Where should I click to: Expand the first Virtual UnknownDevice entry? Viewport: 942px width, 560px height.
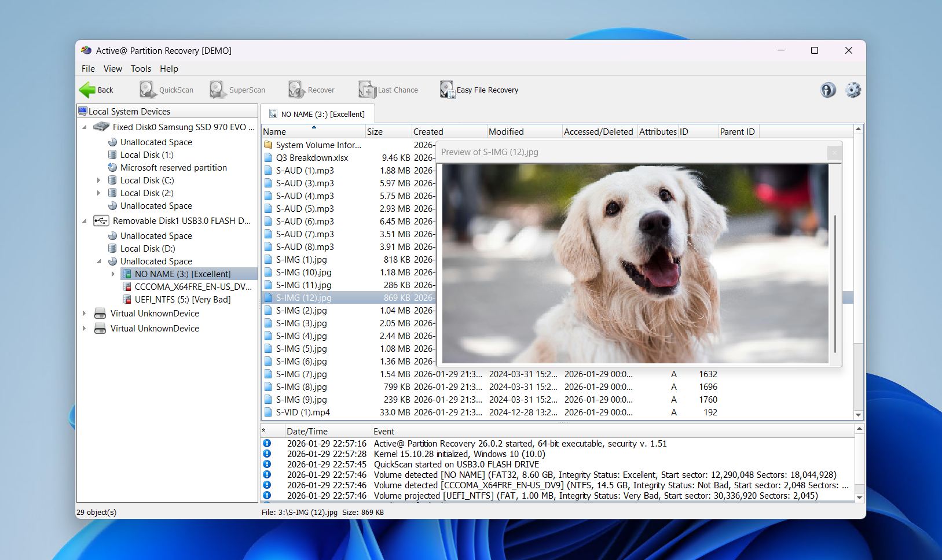pyautogui.click(x=85, y=313)
